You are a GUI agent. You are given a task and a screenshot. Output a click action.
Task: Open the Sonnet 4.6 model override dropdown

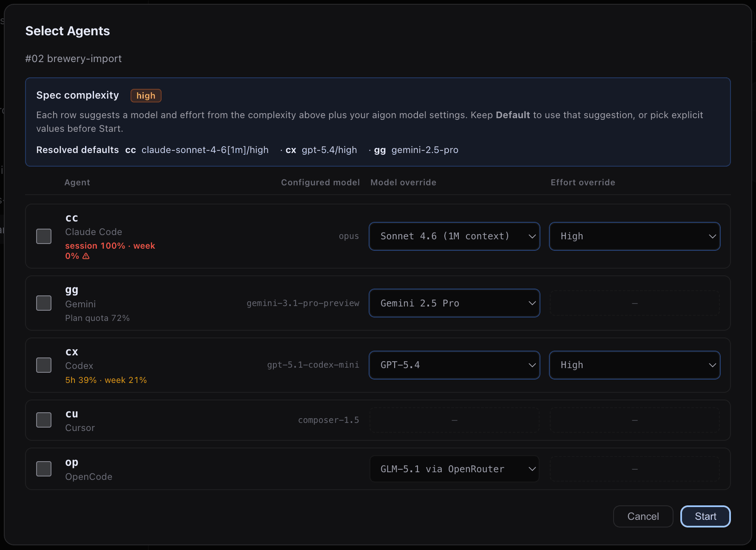coord(454,236)
